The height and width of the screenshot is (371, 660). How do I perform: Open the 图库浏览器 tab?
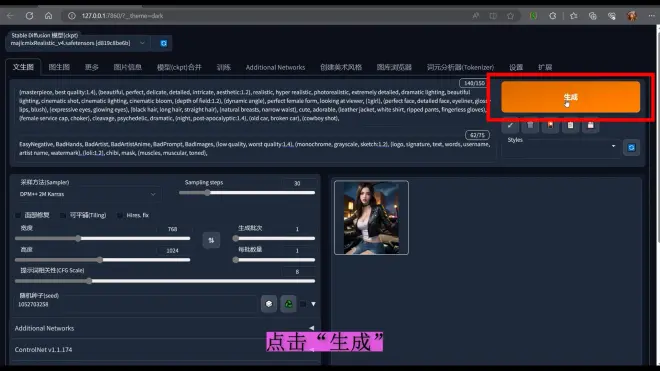(394, 67)
